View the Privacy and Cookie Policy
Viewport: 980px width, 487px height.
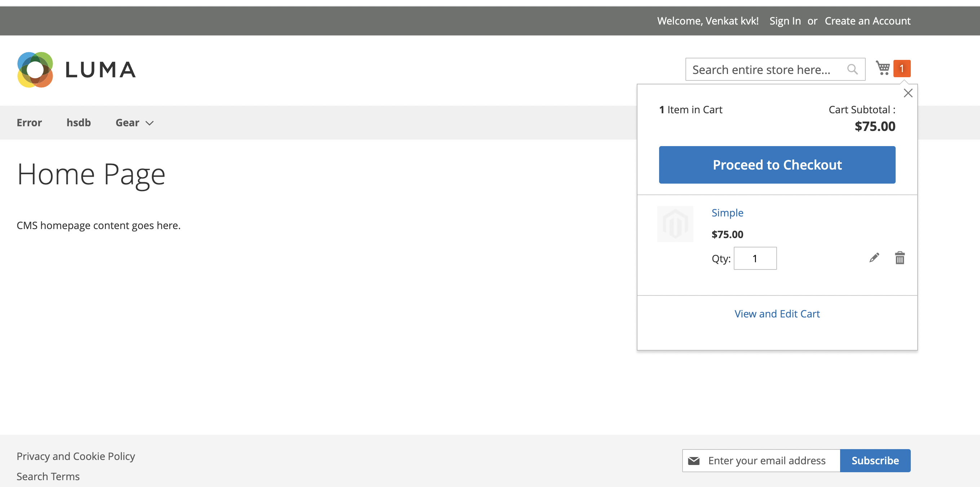75,456
